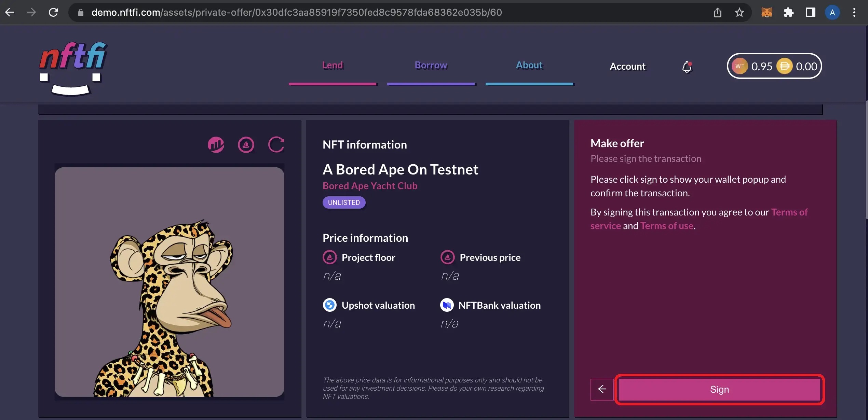Click the transfer/send icon for NFT
This screenshot has height=420, width=868.
pos(246,144)
